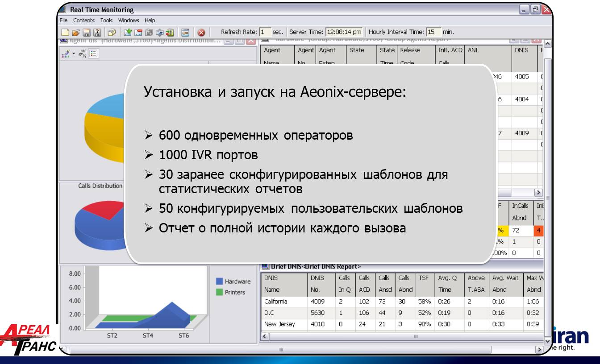Viewport: 600px width, 364px height.
Task: Select the New Jersey row in Brief DNIS
Action: tap(401, 324)
